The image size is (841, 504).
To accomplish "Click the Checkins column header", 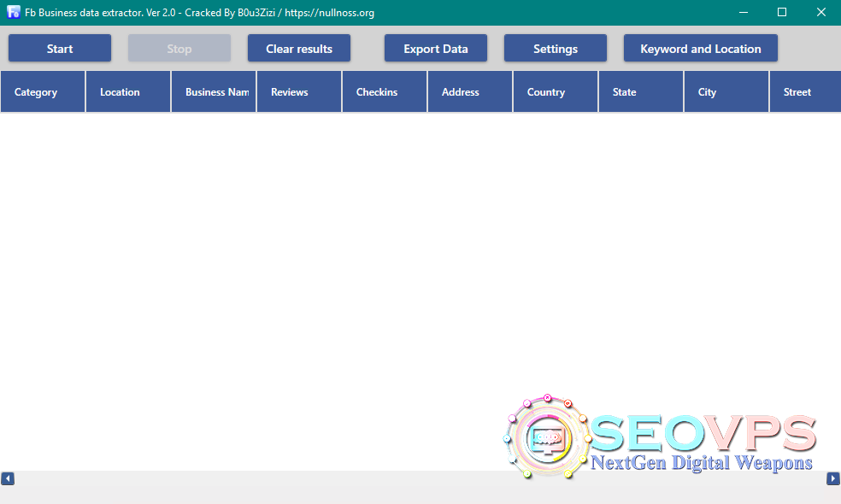I will (385, 91).
